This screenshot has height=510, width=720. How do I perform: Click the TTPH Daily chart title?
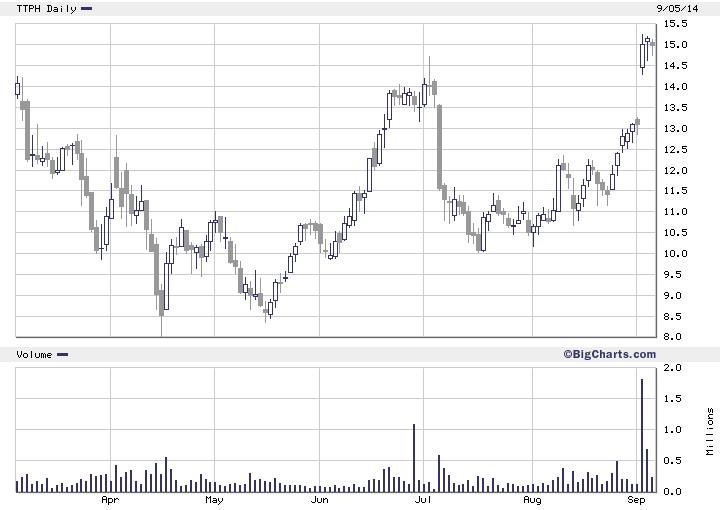click(x=46, y=9)
